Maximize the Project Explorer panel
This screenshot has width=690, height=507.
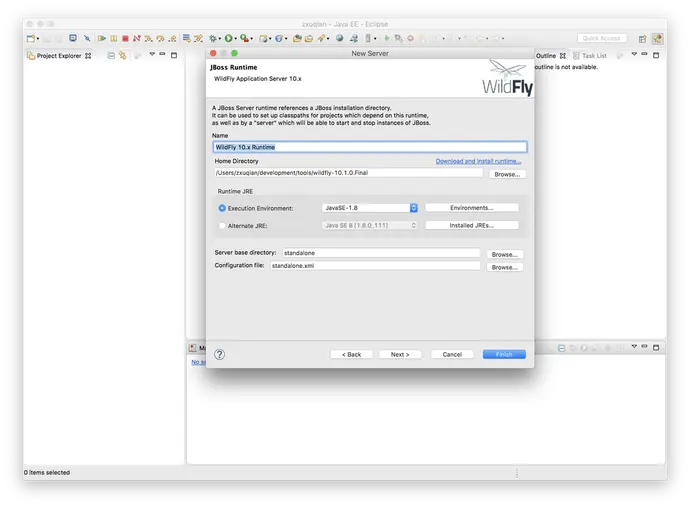174,55
